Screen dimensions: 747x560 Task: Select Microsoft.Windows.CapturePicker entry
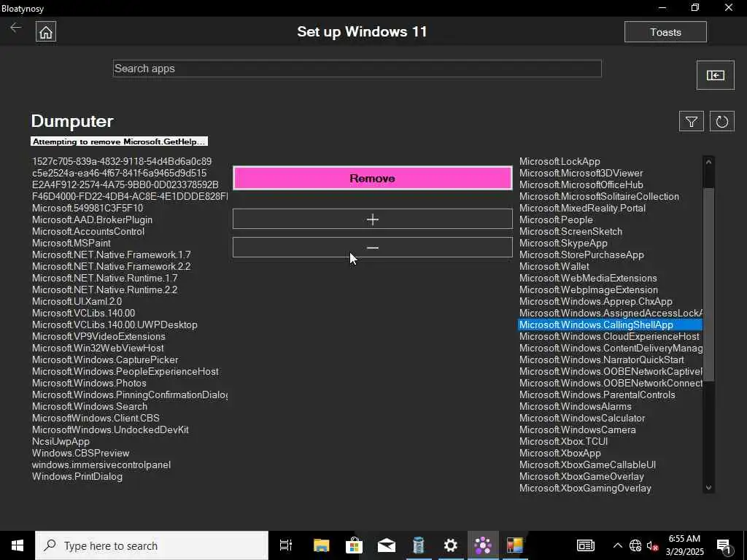click(x=105, y=360)
